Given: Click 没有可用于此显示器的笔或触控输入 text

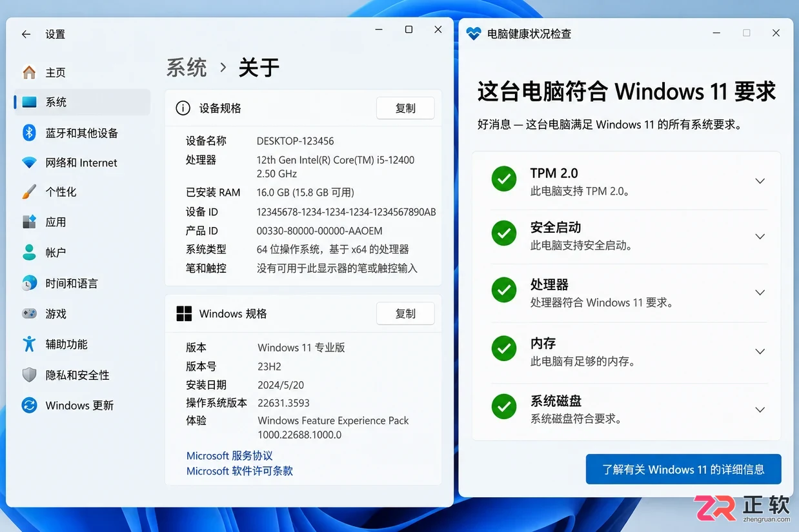Looking at the screenshot, I should [337, 268].
